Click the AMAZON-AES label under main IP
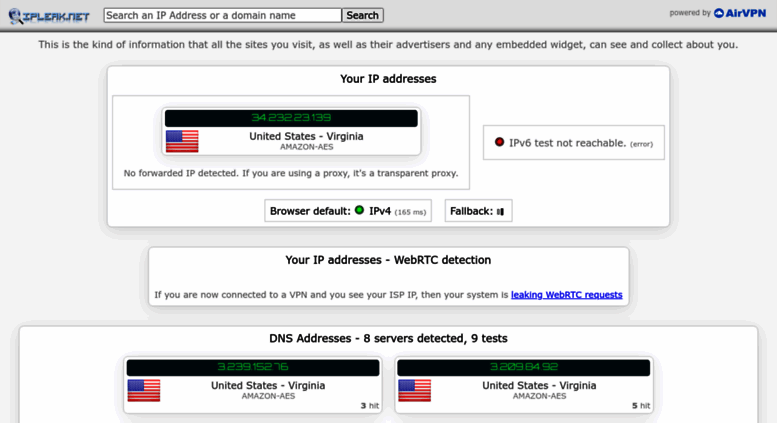Image resolution: width=777 pixels, height=423 pixels. (306, 147)
